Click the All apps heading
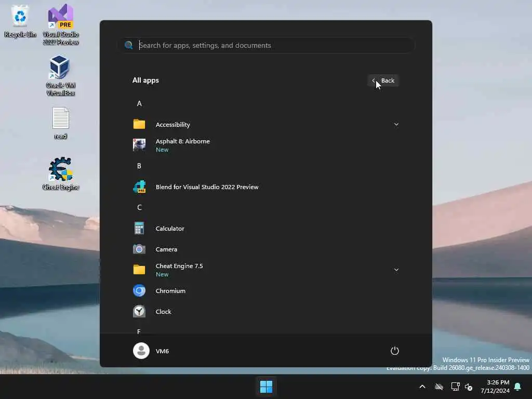This screenshot has height=399, width=532. [x=145, y=81]
